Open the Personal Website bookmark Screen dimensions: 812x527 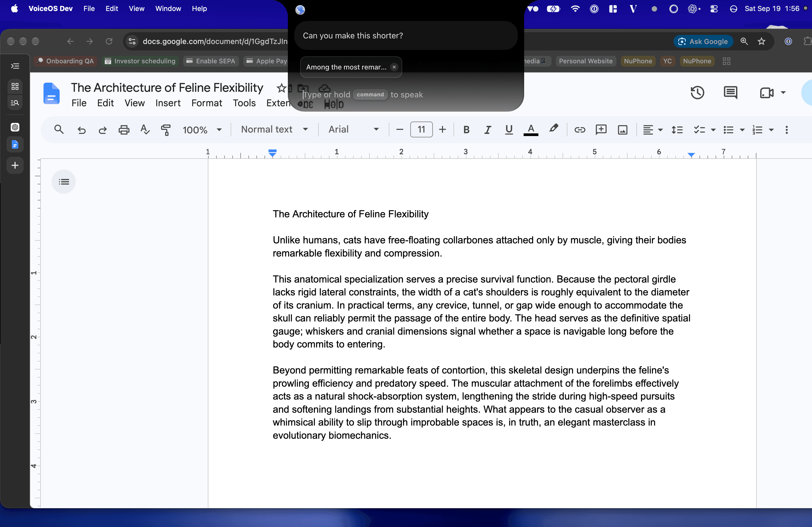(586, 61)
